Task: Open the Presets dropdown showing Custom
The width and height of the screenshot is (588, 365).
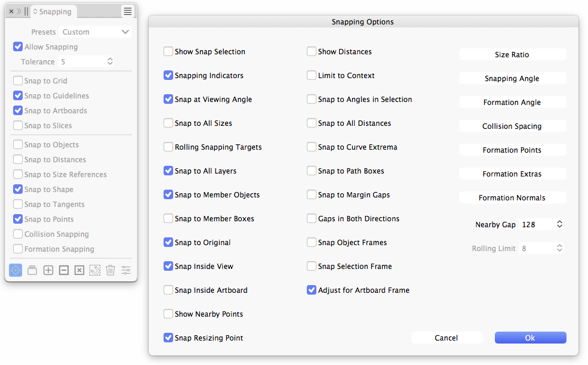Action: [x=96, y=32]
